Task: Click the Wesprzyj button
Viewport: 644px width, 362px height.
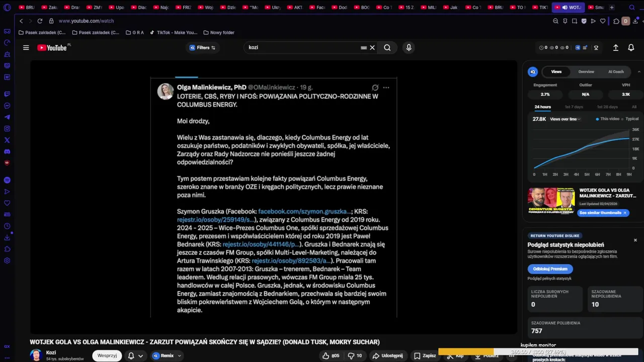Action: point(107,355)
